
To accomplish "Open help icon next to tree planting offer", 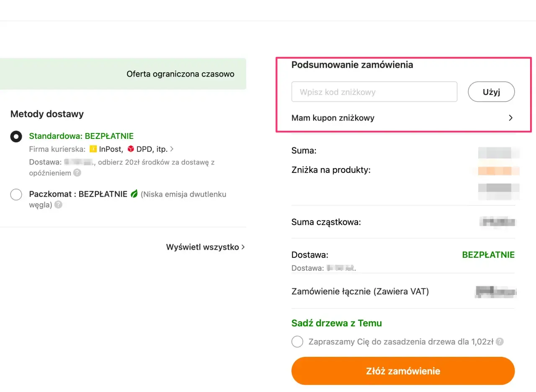I will click(500, 341).
